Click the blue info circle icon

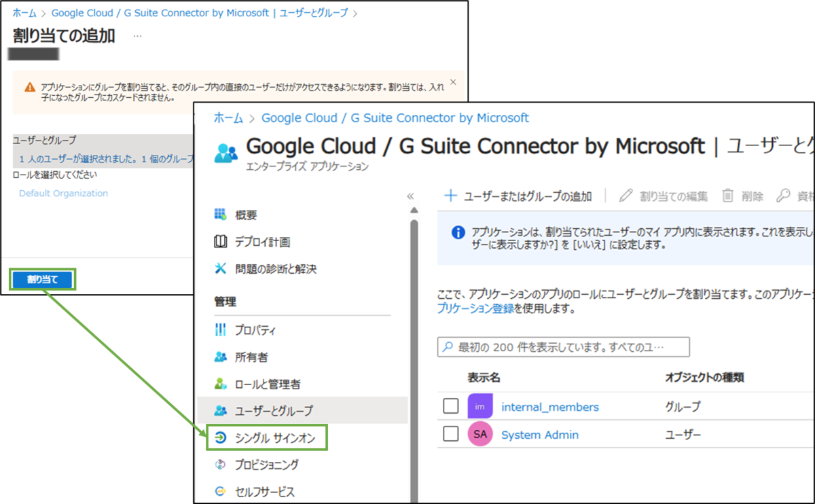pyautogui.click(x=458, y=232)
